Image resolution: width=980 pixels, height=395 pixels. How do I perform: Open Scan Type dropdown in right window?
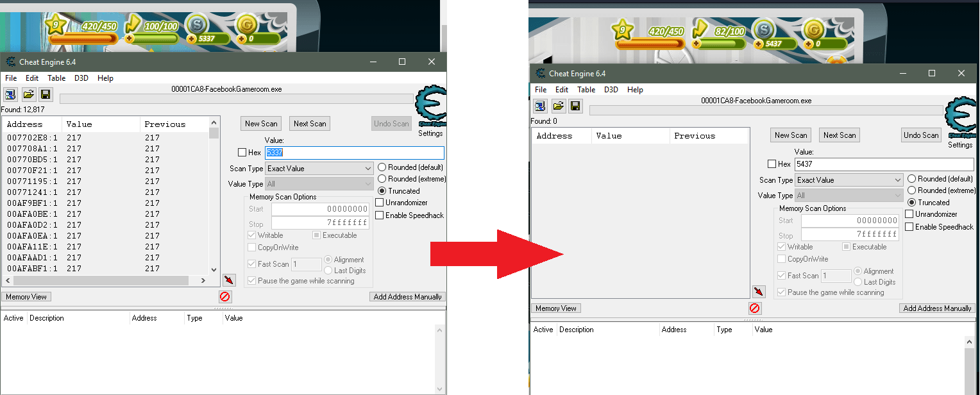click(x=849, y=180)
